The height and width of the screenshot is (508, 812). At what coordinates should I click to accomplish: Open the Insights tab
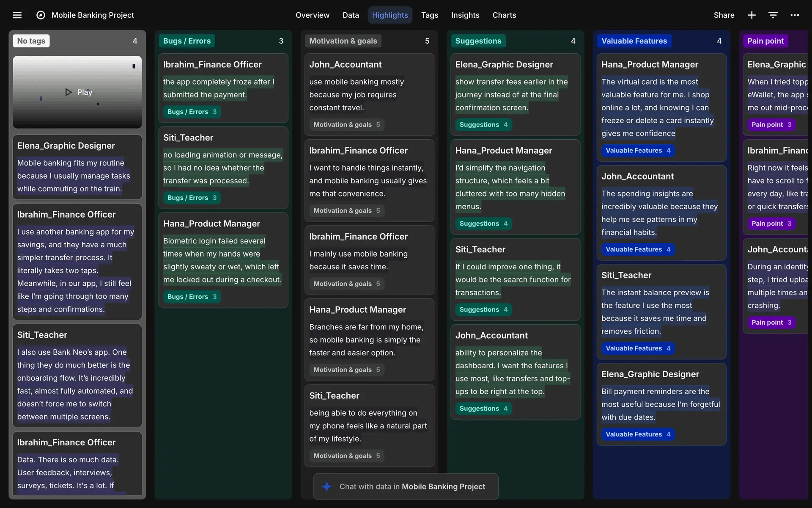coord(465,15)
